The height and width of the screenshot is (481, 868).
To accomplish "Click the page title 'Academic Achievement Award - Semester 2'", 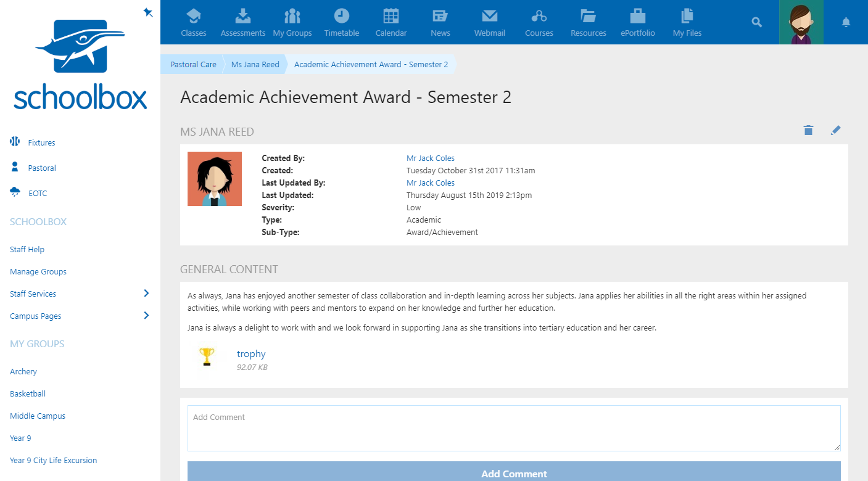I will 345,97.
